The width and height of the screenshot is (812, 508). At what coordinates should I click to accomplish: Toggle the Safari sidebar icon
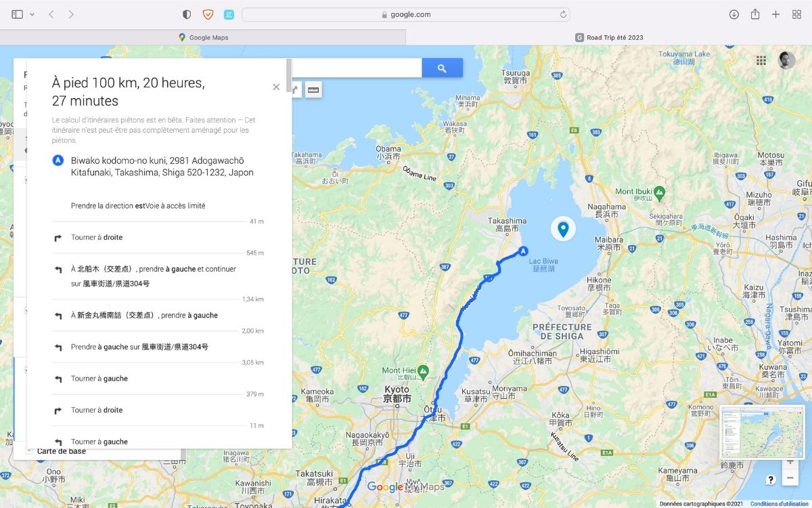(18, 14)
